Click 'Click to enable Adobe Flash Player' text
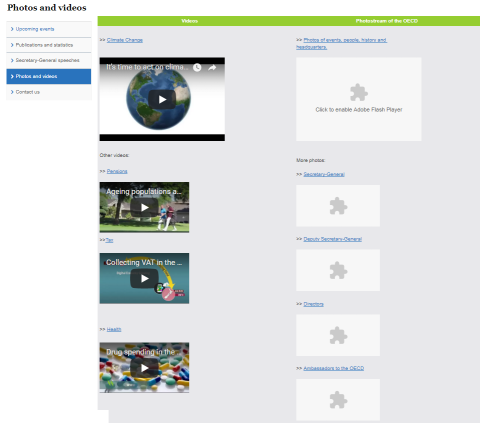The height and width of the screenshot is (423, 480). pos(359,110)
